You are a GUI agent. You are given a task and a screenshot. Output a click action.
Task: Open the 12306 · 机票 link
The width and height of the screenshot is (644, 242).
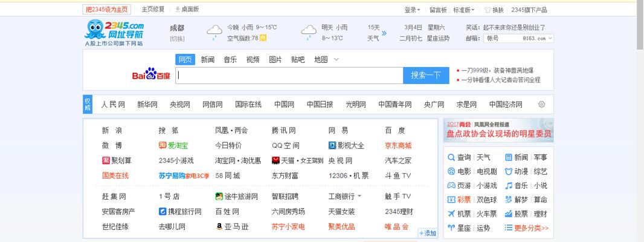pos(349,175)
